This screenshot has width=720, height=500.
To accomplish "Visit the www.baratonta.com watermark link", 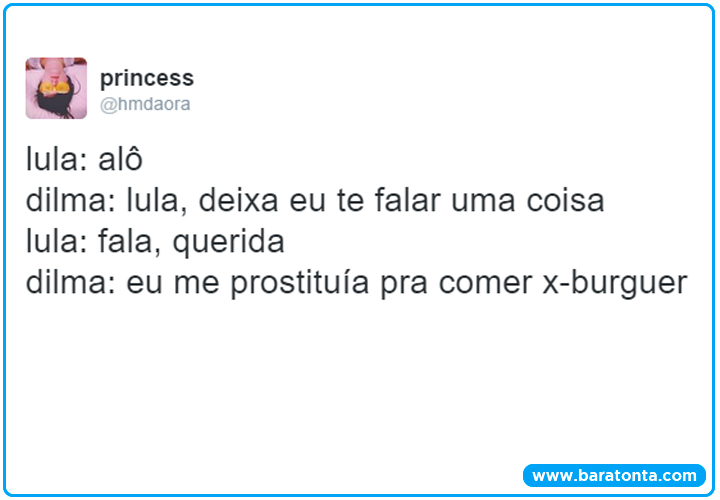I will pyautogui.click(x=613, y=476).
